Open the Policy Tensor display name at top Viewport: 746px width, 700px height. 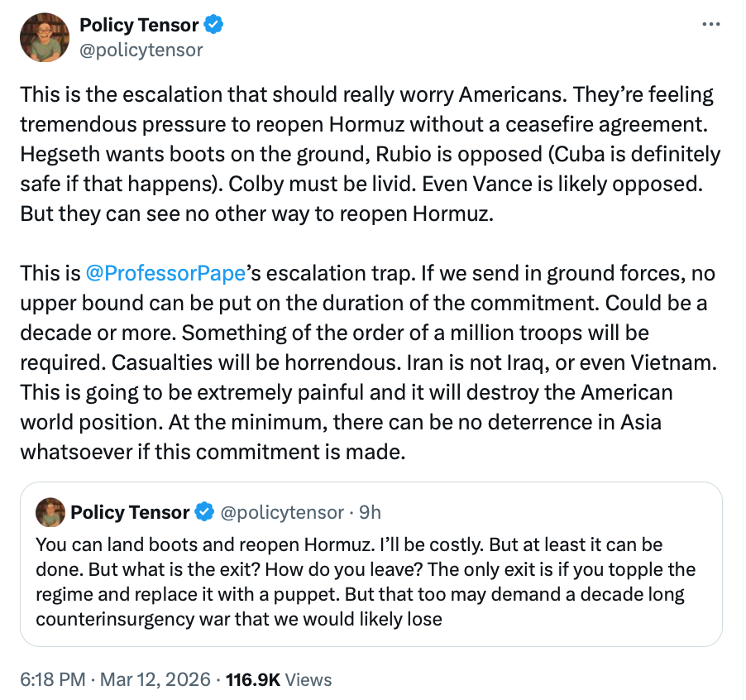138,26
